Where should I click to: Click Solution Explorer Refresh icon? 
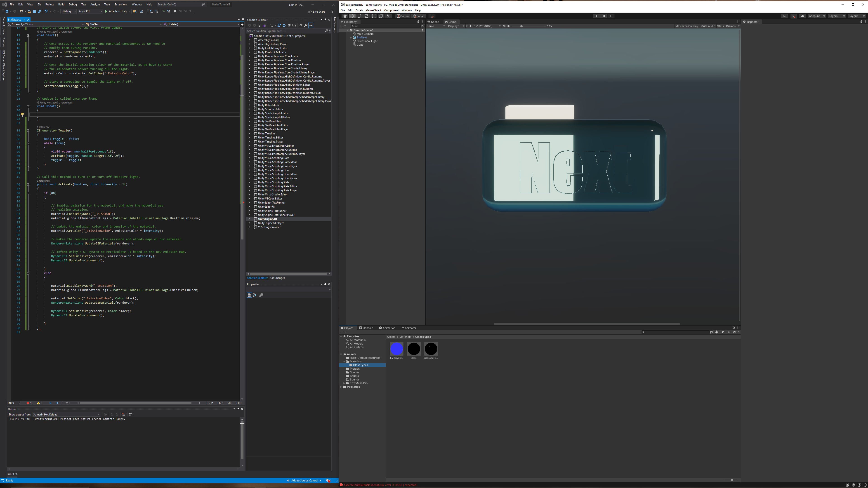pos(284,25)
